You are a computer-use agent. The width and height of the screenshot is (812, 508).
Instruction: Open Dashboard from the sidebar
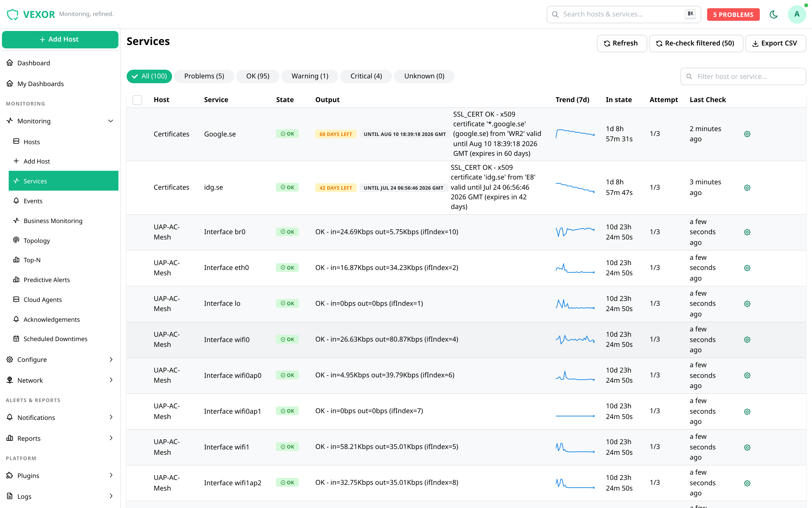point(60,63)
